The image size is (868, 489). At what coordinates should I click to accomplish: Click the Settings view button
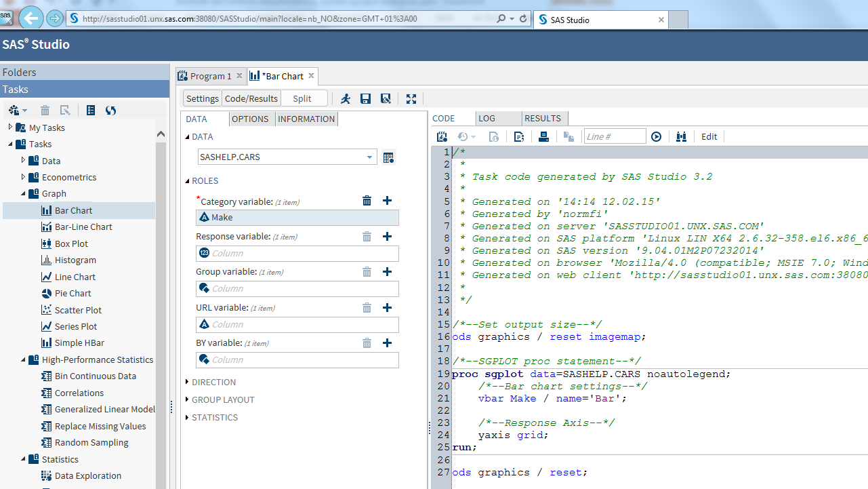tap(203, 98)
